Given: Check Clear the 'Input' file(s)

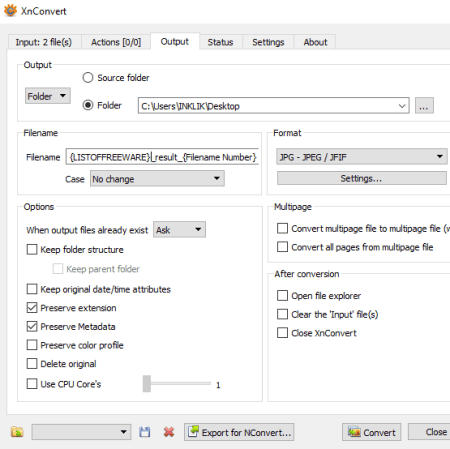Looking at the screenshot, I should coord(282,314).
